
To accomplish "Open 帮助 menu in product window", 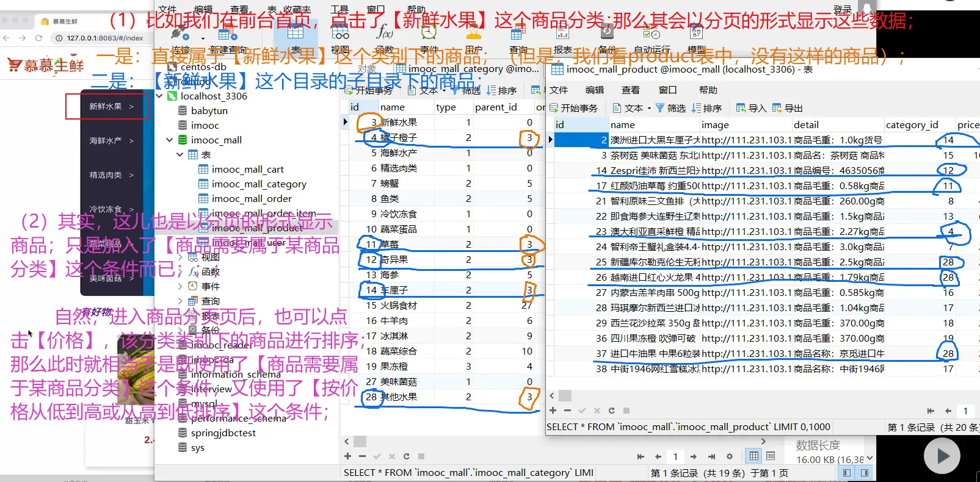I will click(708, 90).
